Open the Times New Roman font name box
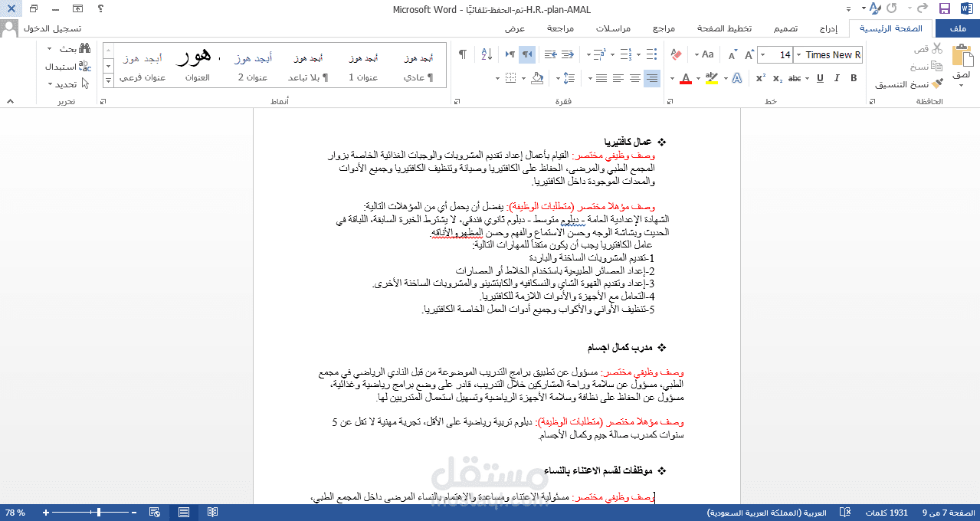 click(828, 55)
